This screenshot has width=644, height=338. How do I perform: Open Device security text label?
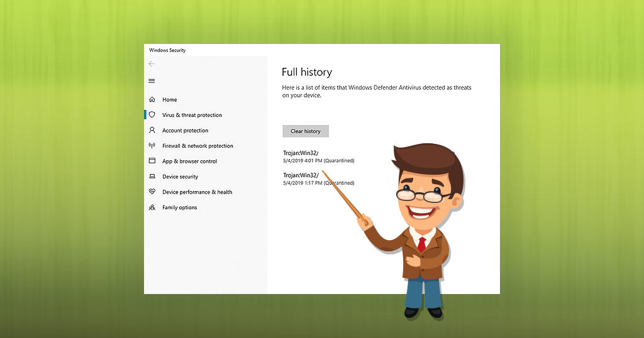coord(180,177)
